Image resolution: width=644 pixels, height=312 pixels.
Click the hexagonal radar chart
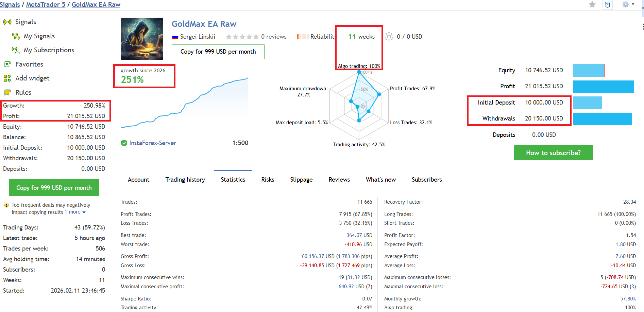click(359, 106)
